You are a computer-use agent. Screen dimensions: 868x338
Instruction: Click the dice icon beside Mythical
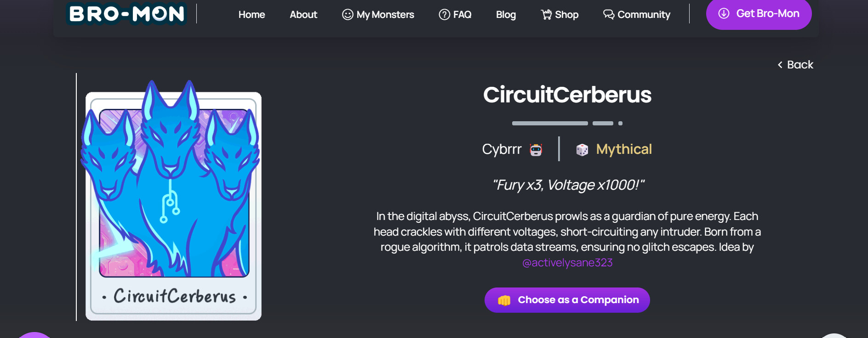(x=582, y=150)
